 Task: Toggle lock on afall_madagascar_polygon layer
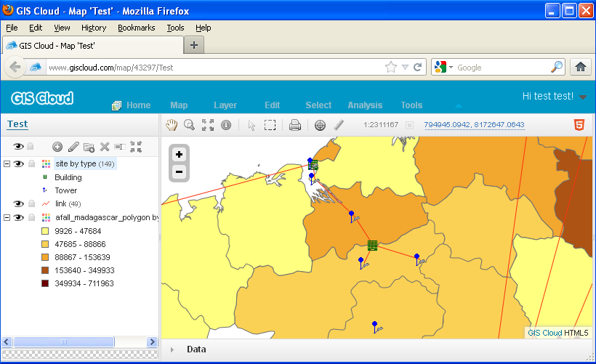pyautogui.click(x=32, y=217)
